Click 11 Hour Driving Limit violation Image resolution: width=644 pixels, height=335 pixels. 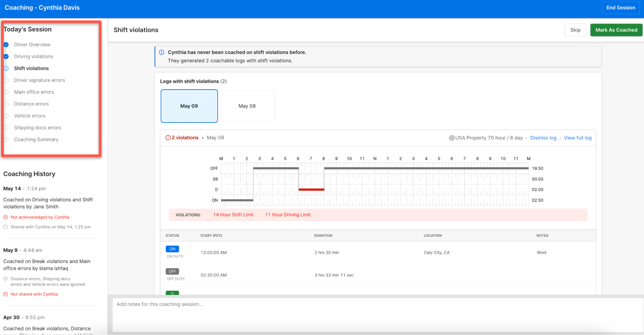[x=288, y=215]
